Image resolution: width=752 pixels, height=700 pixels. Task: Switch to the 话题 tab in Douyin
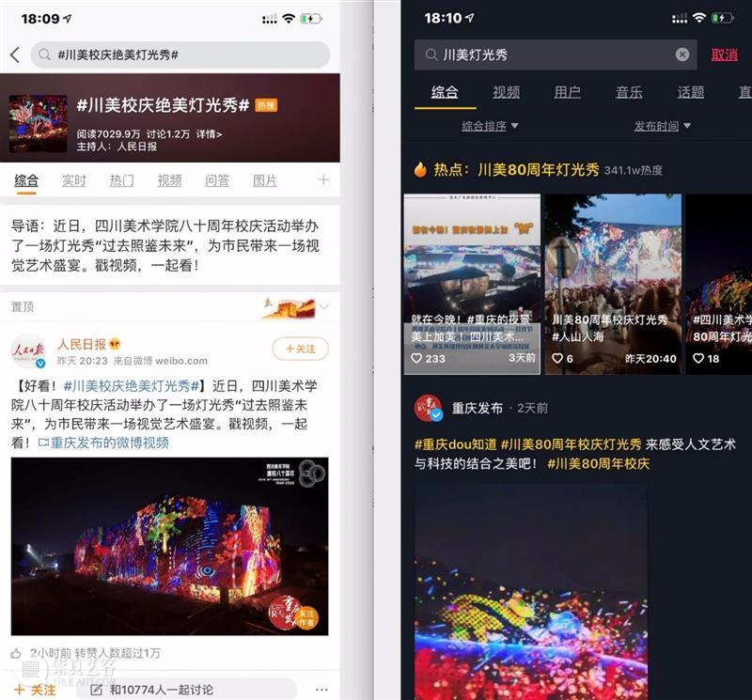tap(691, 92)
